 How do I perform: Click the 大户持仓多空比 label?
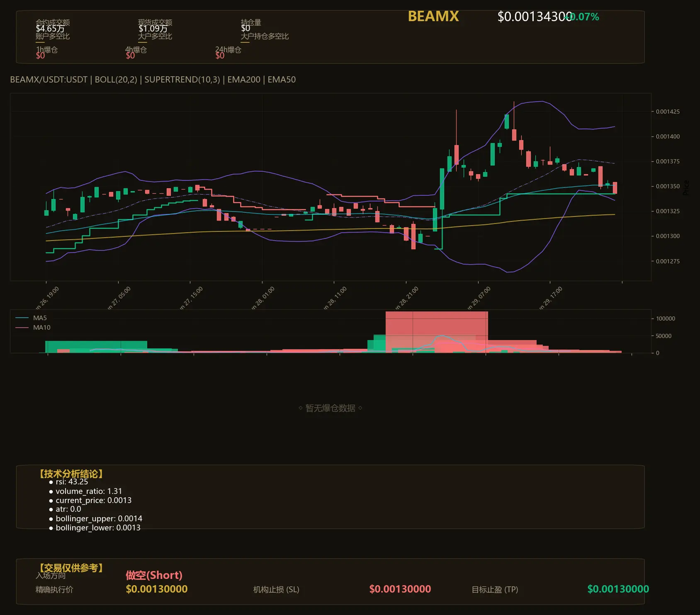tap(265, 36)
